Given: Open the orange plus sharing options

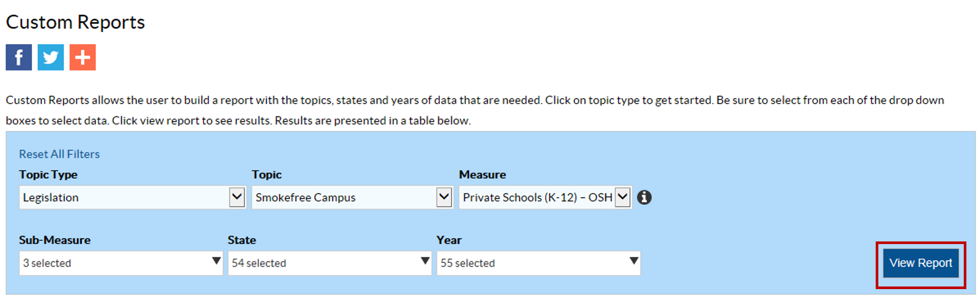Looking at the screenshot, I should [x=83, y=57].
